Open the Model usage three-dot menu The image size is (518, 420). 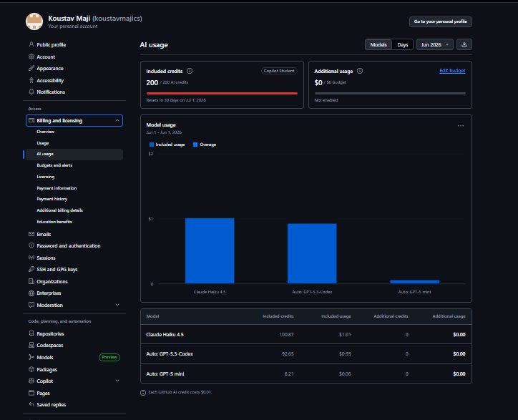(x=461, y=125)
